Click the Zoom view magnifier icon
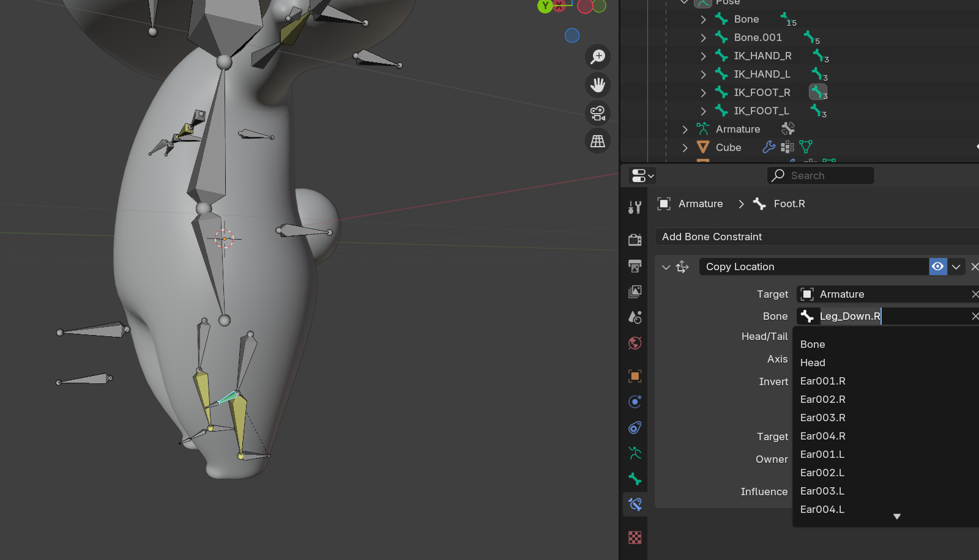979x560 pixels. [598, 57]
